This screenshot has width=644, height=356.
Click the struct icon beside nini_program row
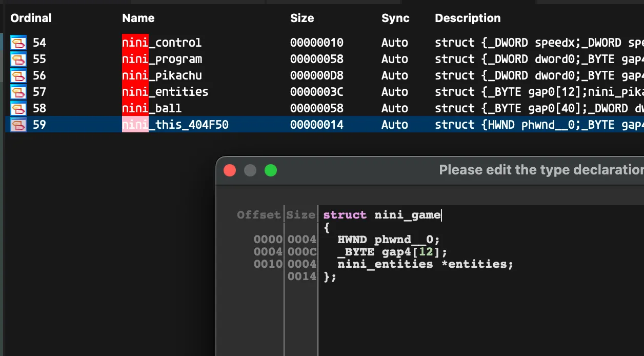18,59
